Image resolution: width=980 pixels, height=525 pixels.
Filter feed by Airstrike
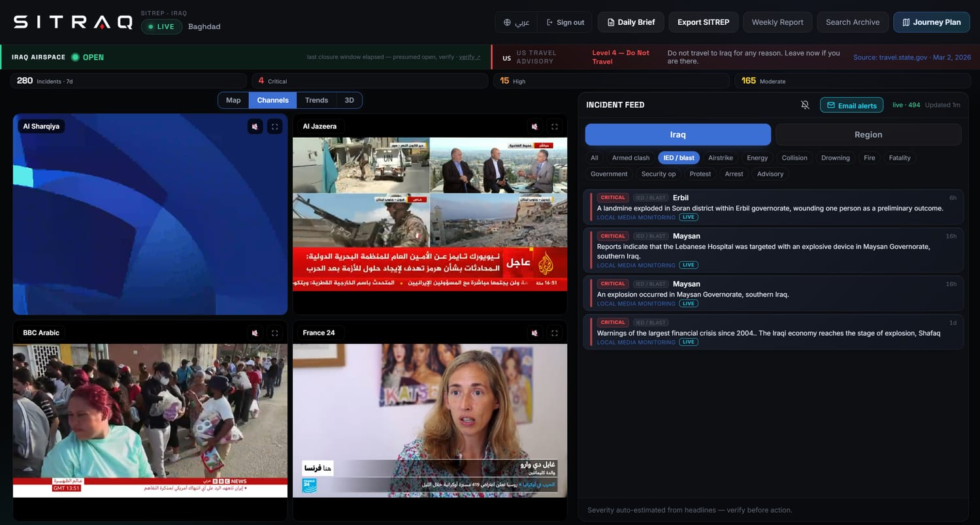pyautogui.click(x=721, y=158)
